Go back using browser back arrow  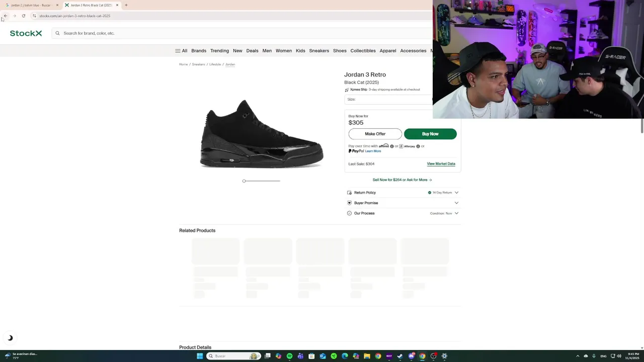[6, 16]
